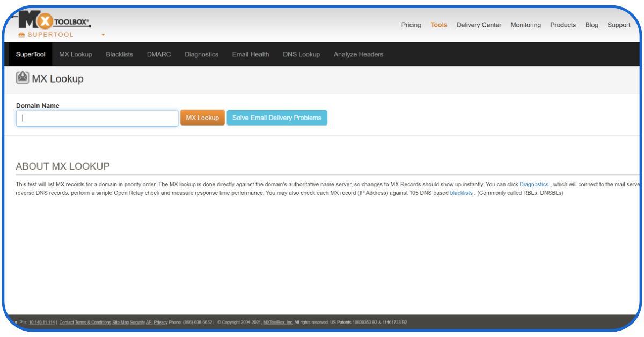Open the Monitoring menu item
This screenshot has width=644, height=337.
point(525,25)
